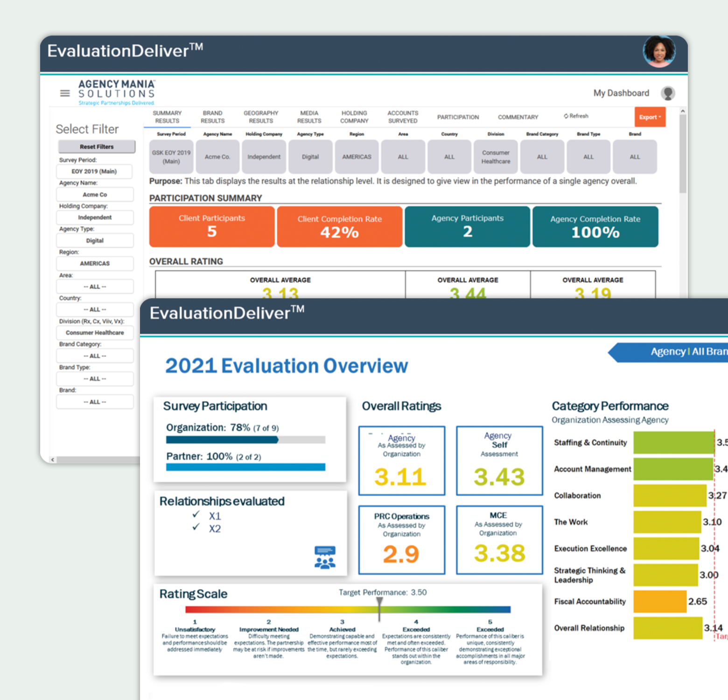
Task: Open the Export dropdown menu
Action: [650, 117]
